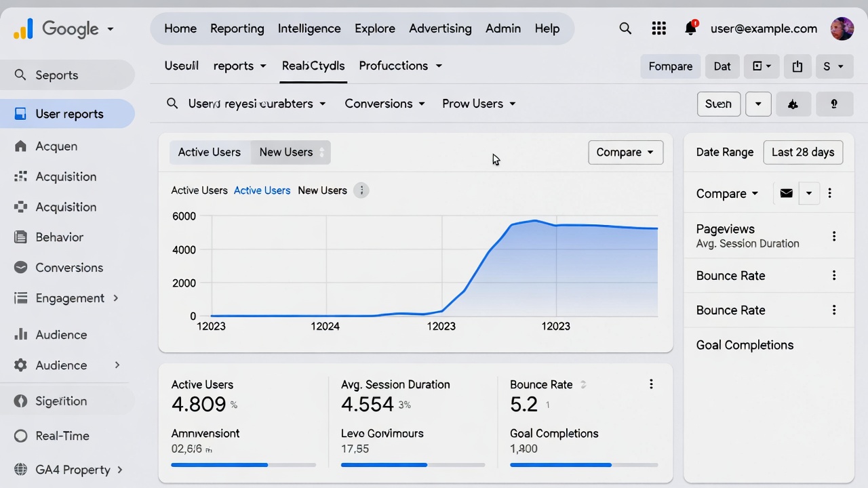Open the Behavior report in the sidebar
Image resolution: width=868 pixels, height=488 pixels.
pos(59,237)
